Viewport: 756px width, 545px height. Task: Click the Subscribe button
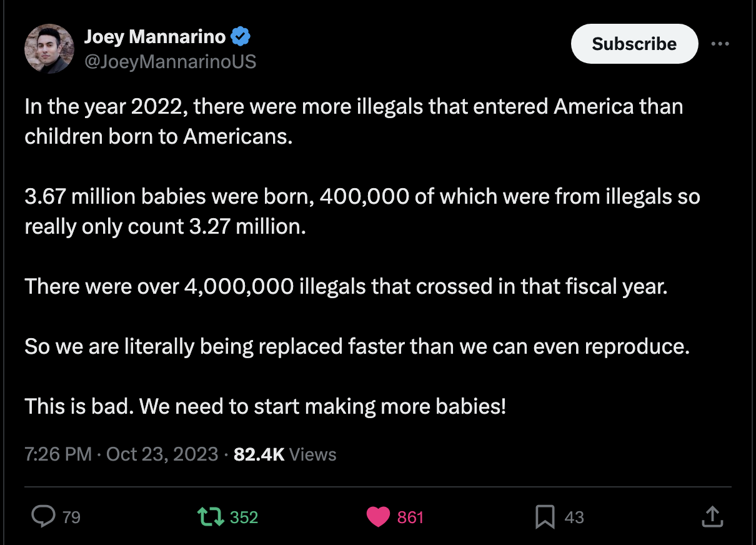point(634,44)
